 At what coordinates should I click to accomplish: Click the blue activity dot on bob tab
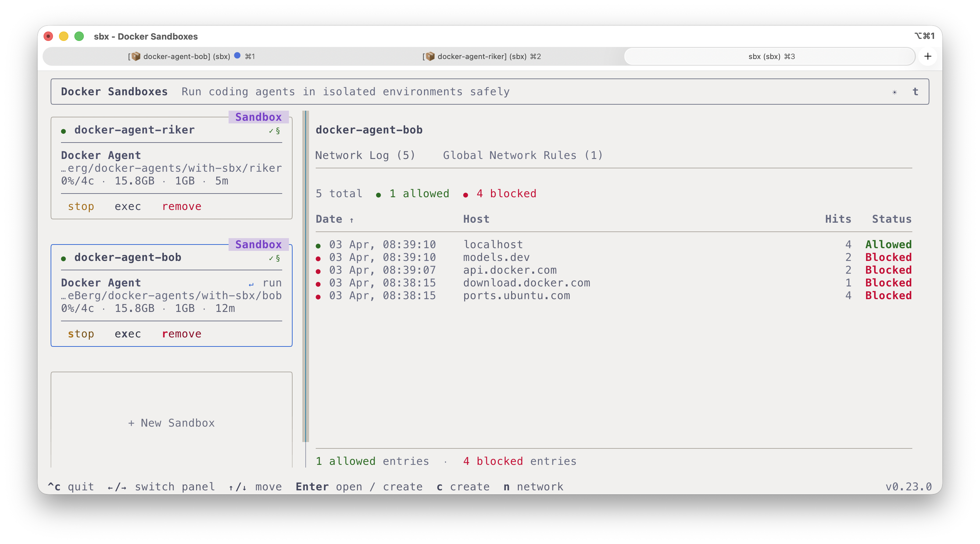point(237,56)
